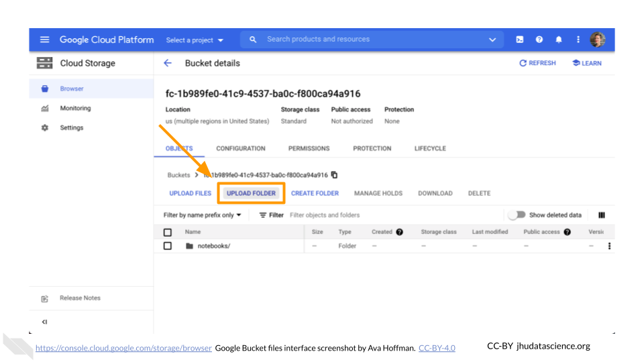Click the Browser bucket icon in sidebar
Screen dimensions: 644x362
click(x=45, y=88)
